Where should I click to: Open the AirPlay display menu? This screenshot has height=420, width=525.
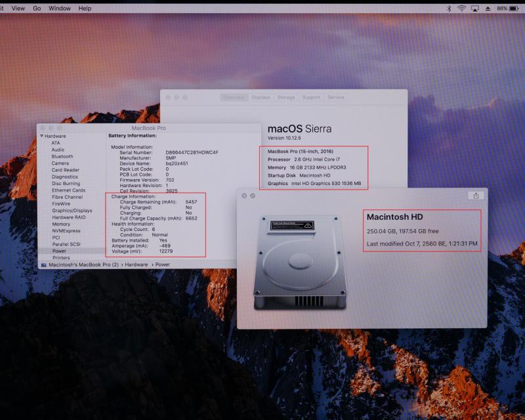(x=474, y=9)
